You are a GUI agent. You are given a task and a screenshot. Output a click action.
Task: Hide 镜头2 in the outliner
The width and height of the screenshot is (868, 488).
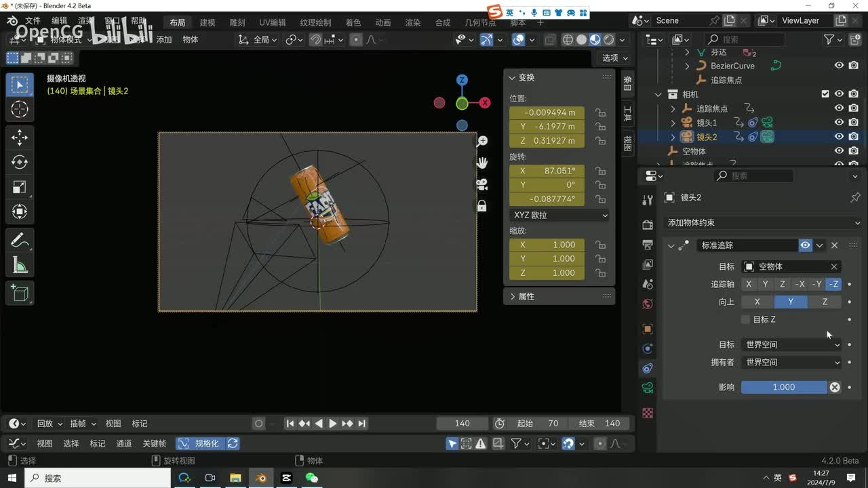[839, 137]
